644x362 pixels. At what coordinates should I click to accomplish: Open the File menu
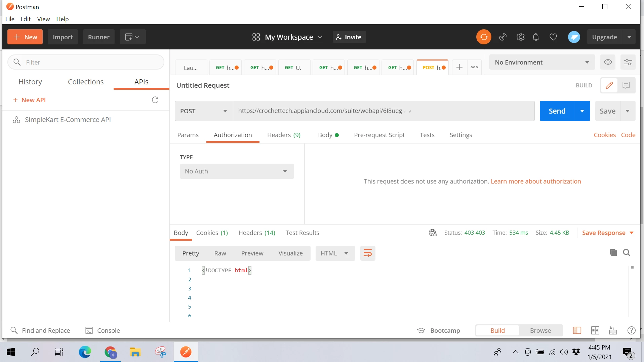point(10,19)
